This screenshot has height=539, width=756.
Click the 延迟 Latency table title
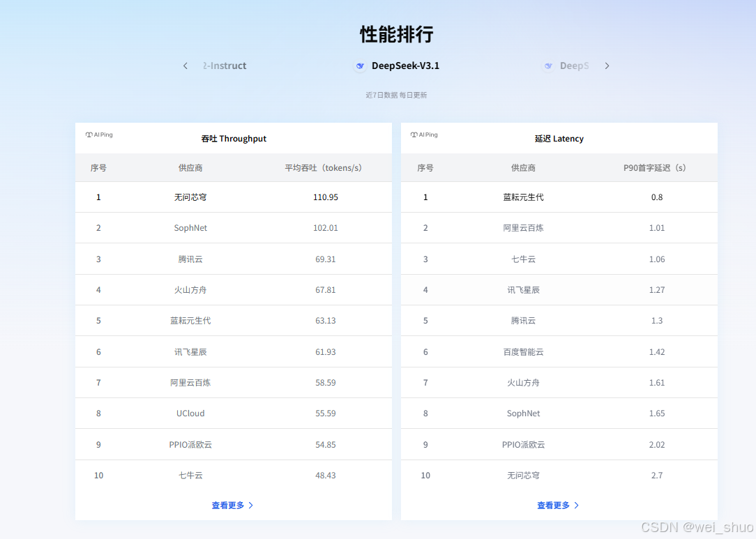click(x=559, y=139)
